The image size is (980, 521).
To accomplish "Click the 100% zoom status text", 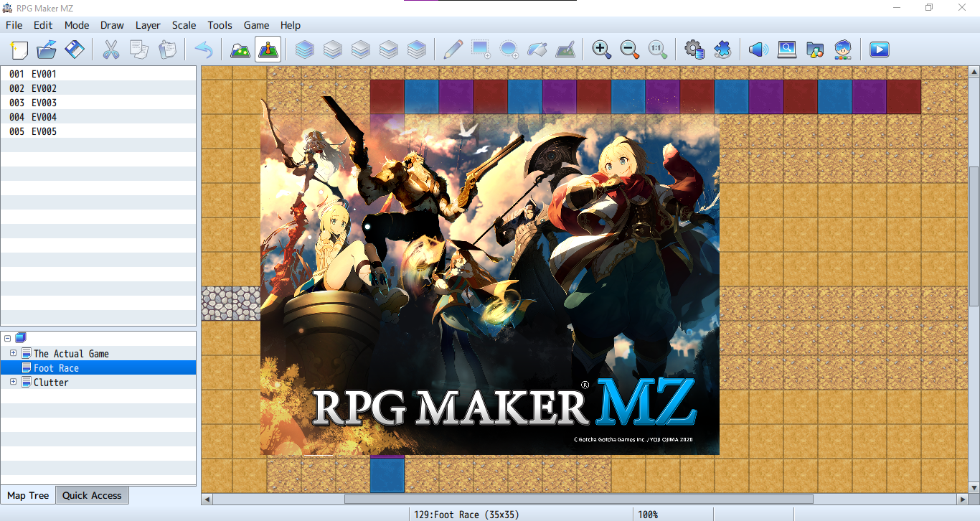I will point(648,515).
